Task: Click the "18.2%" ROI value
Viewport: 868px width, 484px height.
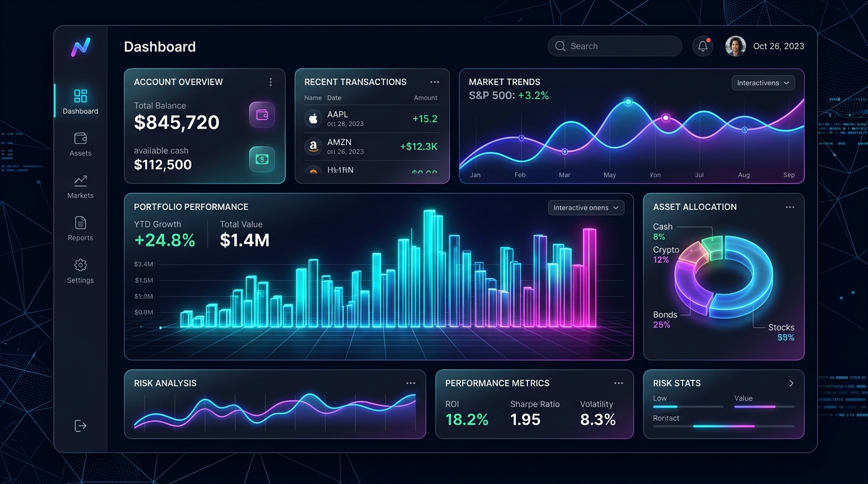Action: pos(467,420)
